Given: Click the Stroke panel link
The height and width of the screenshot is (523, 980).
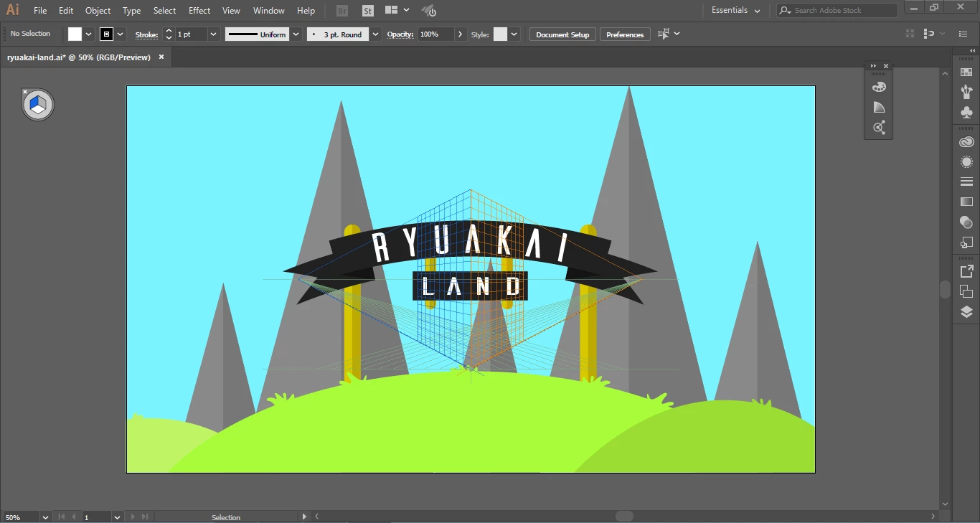Looking at the screenshot, I should (146, 34).
